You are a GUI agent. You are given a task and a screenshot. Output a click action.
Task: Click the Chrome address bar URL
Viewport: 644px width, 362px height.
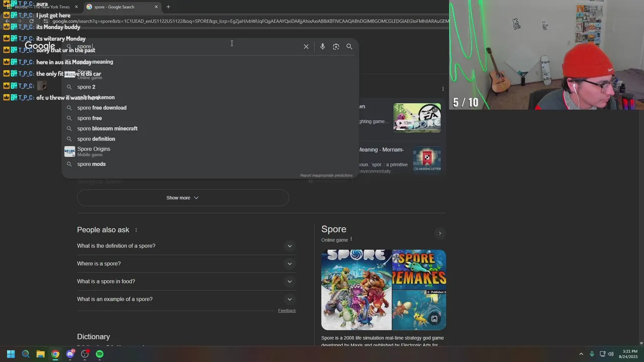coord(250,21)
